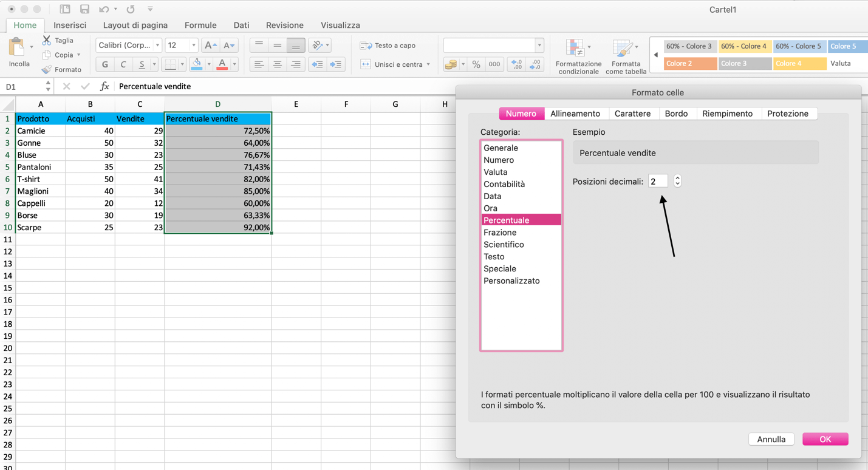
Task: Expand the underline style dropdown arrow
Action: click(154, 64)
